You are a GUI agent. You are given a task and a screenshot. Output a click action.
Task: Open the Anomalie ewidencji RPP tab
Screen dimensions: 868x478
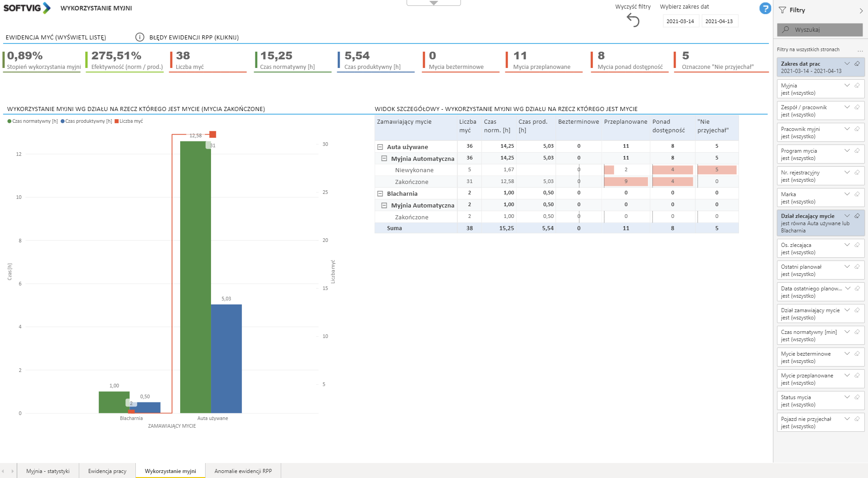point(243,471)
